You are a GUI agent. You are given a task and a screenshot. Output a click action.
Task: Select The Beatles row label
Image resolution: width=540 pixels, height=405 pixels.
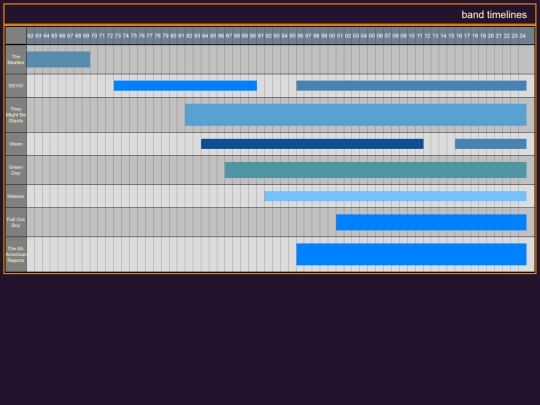tap(16, 60)
